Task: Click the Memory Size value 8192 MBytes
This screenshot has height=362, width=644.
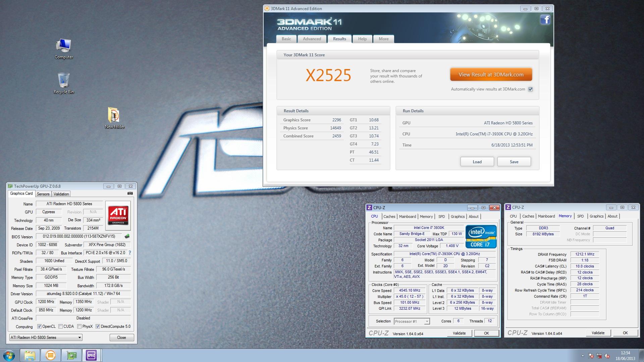Action: (543, 234)
